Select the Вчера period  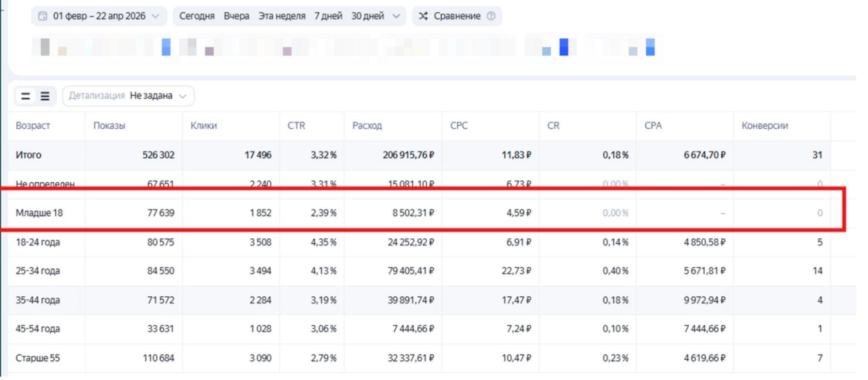pyautogui.click(x=237, y=16)
